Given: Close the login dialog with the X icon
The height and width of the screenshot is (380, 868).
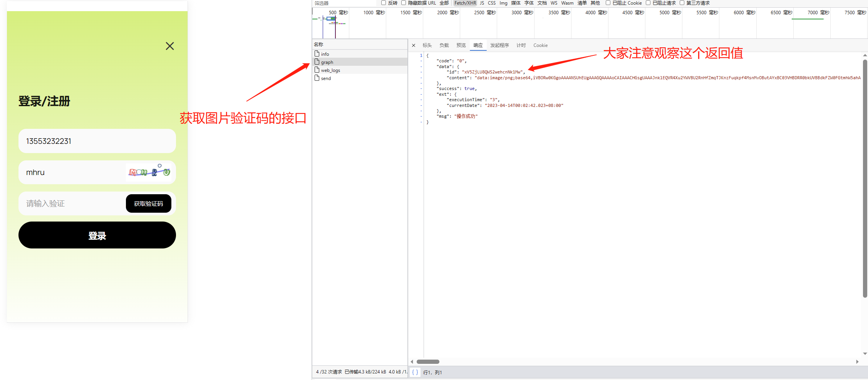Looking at the screenshot, I should pyautogui.click(x=170, y=46).
